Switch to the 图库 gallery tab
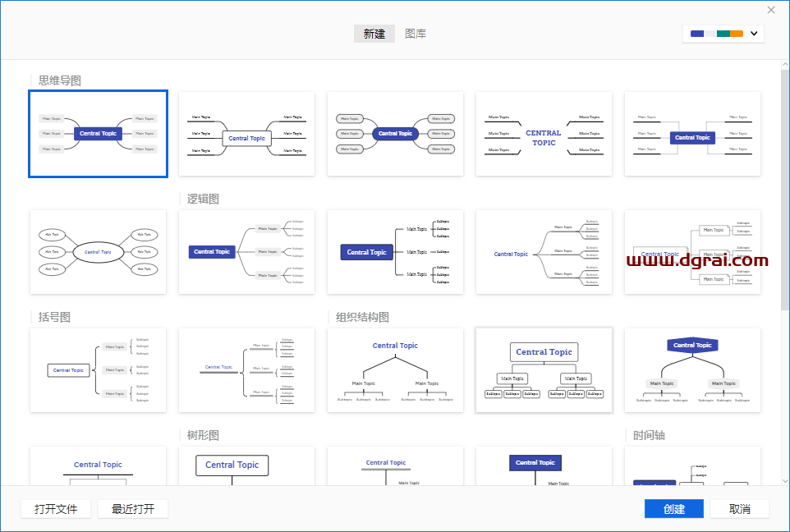 pos(416,34)
